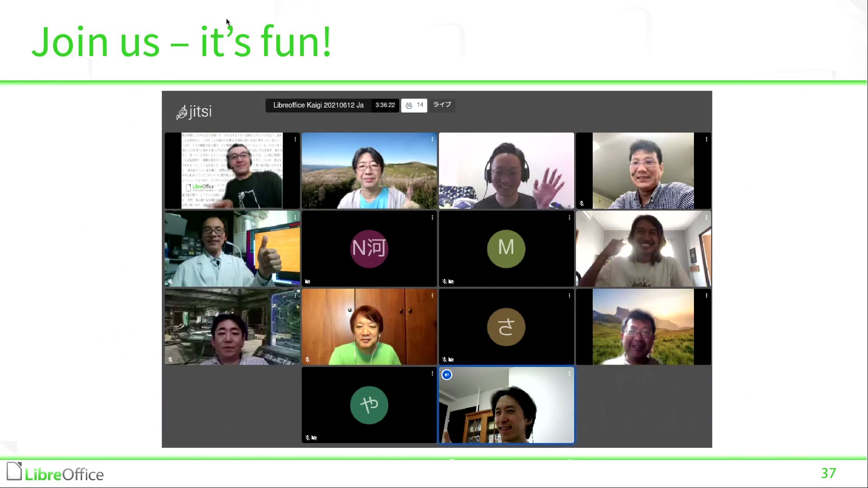
Task: Open the participants count showing 14
Action: coord(414,105)
